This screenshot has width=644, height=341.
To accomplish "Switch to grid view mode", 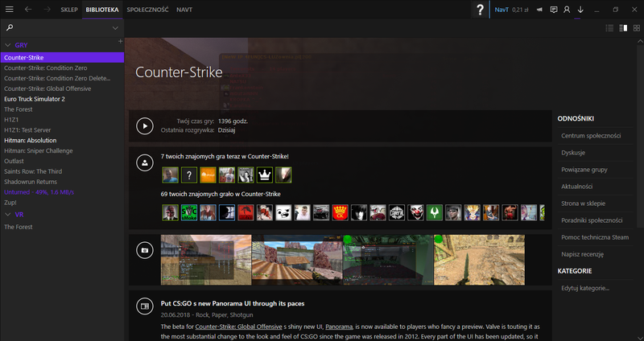I will click(636, 28).
